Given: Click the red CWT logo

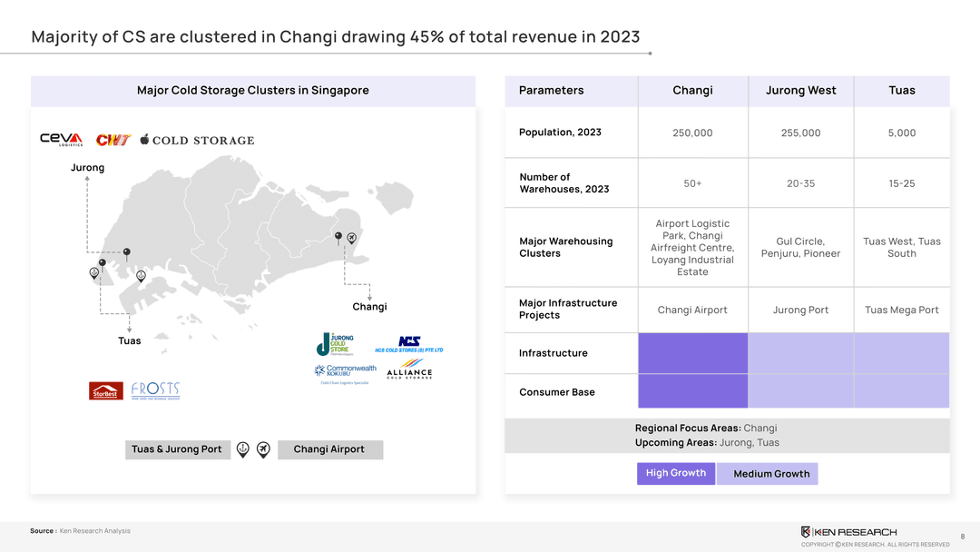Looking at the screenshot, I should point(113,140).
